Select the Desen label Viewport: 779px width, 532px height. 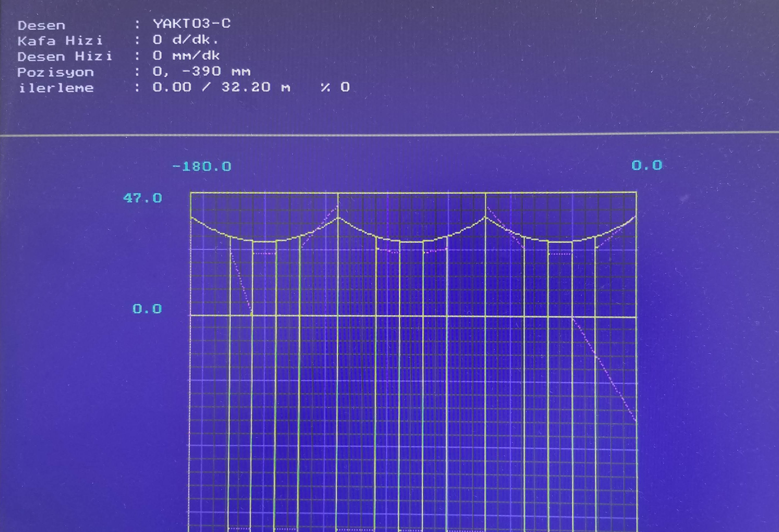click(x=42, y=26)
